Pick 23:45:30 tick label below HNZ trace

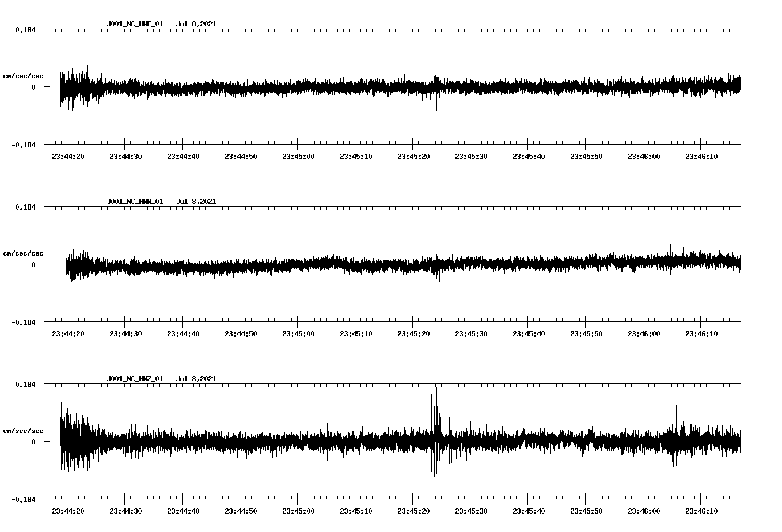point(471,511)
